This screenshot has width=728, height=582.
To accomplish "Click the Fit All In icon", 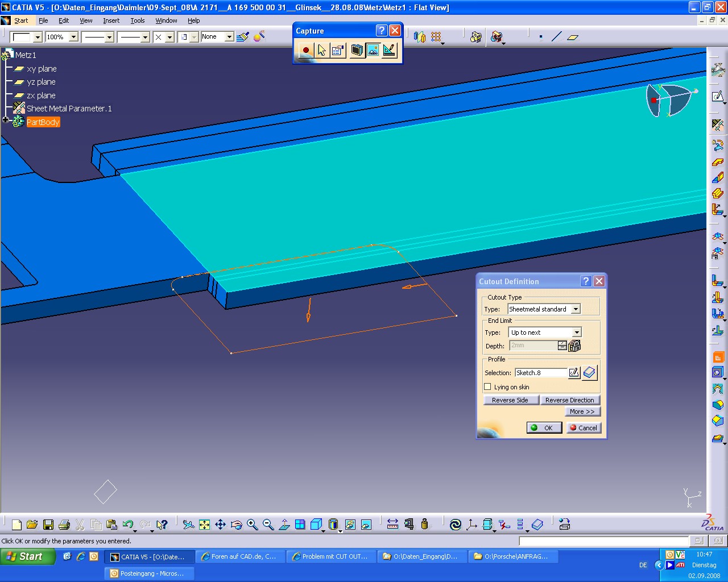I will click(x=204, y=525).
